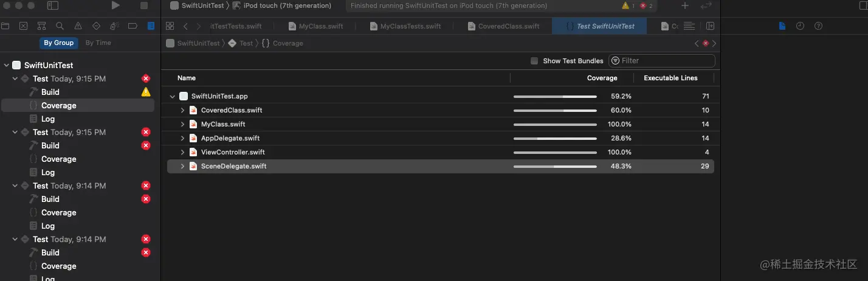Collapse SwiftUnitTest.app coverage row

(173, 96)
